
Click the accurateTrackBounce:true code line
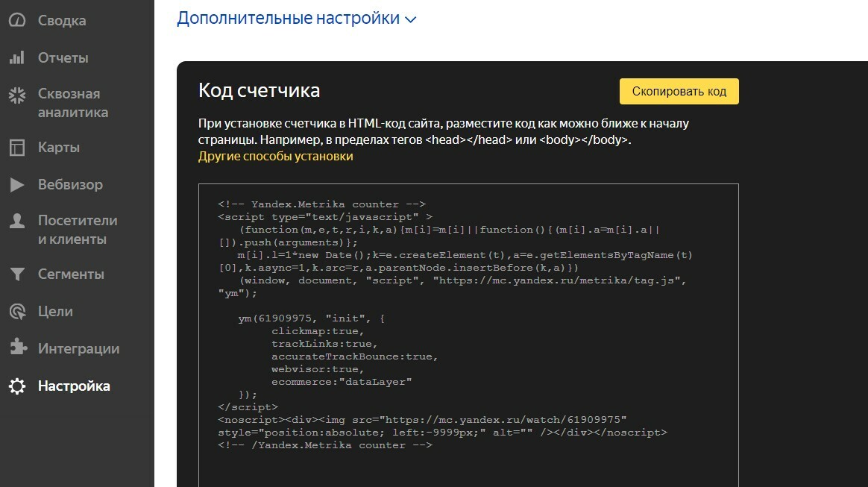click(355, 356)
